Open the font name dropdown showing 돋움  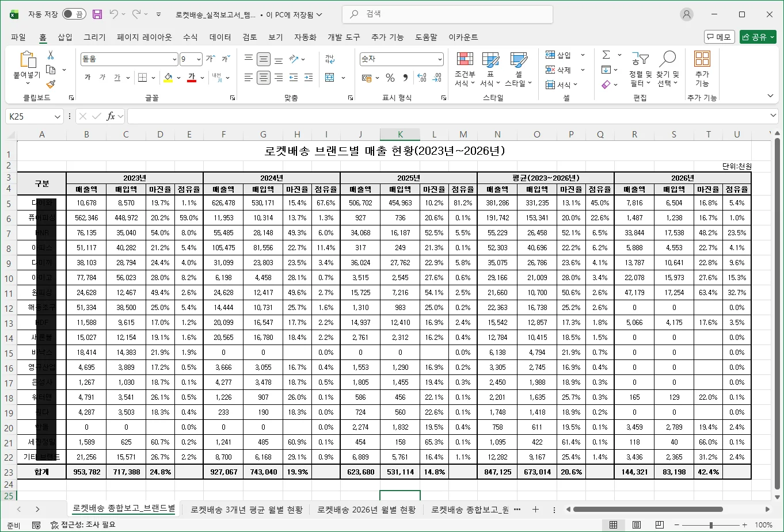(x=174, y=59)
